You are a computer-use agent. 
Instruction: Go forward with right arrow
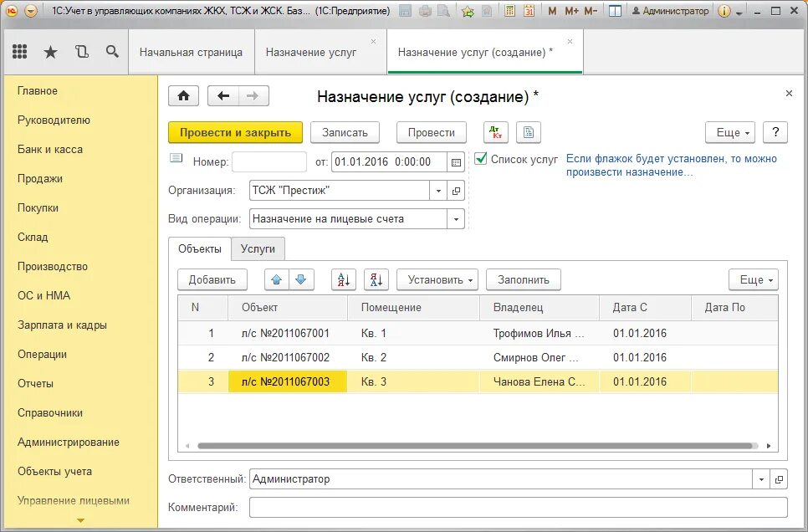click(x=253, y=96)
